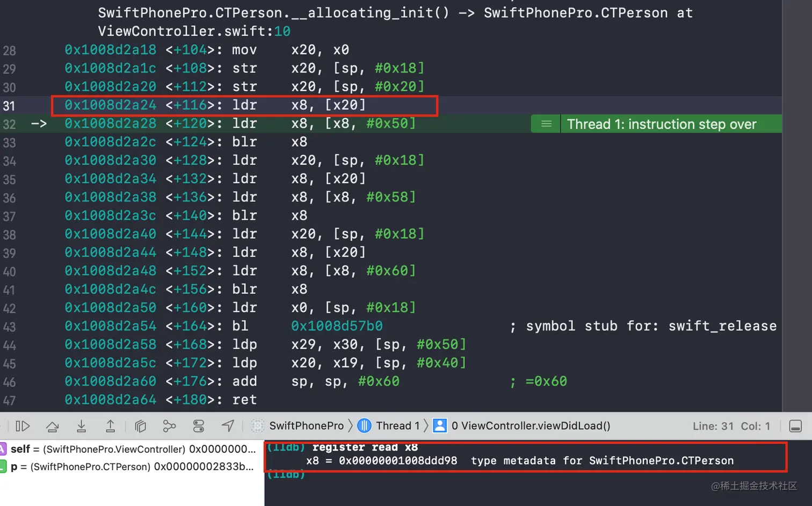812x506 pixels.
Task: Click line number 43 in the gutter
Action: (10, 327)
